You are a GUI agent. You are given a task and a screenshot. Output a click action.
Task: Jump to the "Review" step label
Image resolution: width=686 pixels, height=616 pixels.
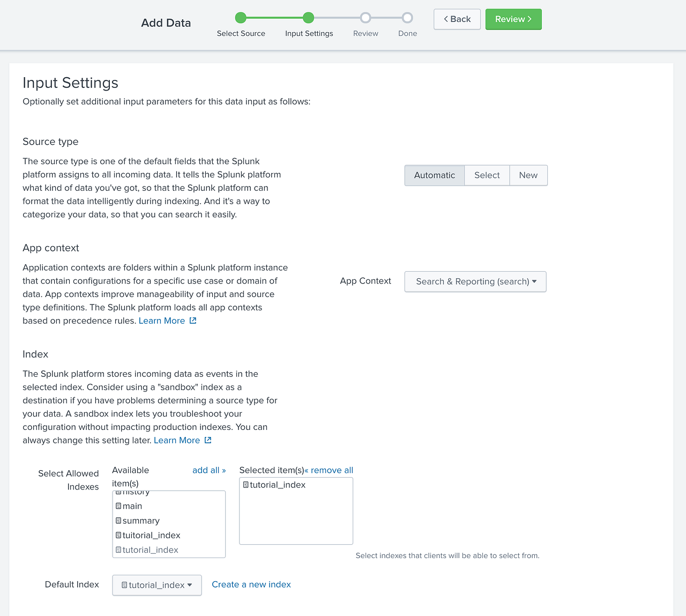point(366,33)
